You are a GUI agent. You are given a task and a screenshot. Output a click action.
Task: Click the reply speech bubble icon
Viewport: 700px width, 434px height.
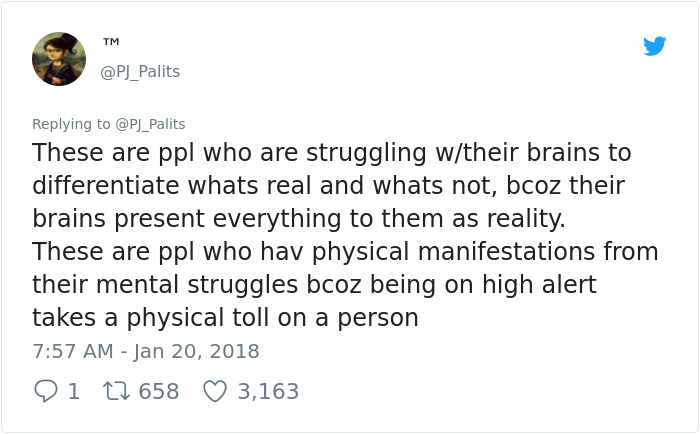46,391
